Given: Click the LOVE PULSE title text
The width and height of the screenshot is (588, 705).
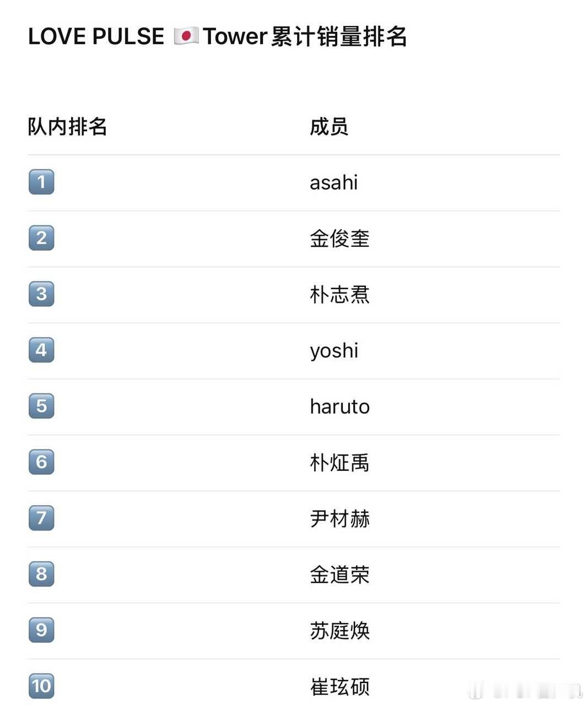Looking at the screenshot, I should point(96,36).
